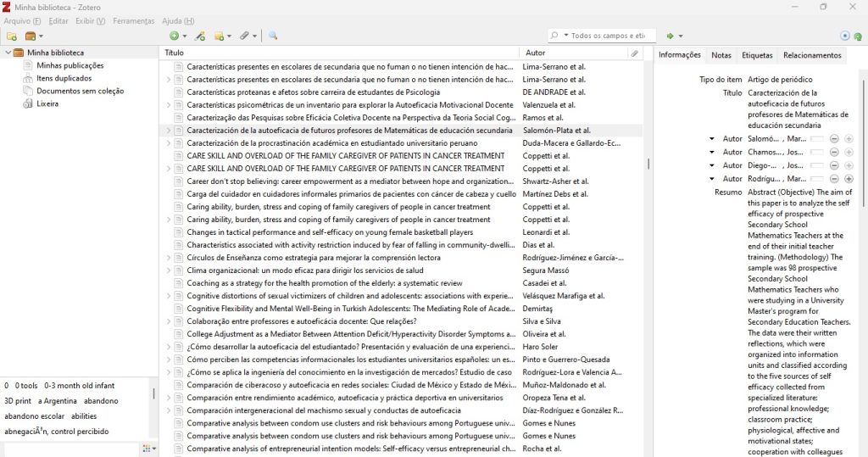
Task: Toggle single-field mode for author Diego-…
Action: click(x=817, y=165)
